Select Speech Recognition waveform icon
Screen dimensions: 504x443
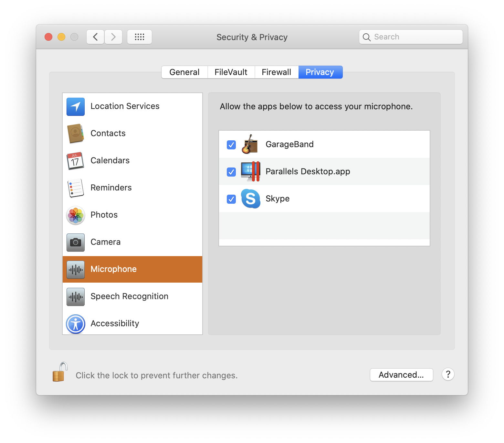tap(76, 297)
